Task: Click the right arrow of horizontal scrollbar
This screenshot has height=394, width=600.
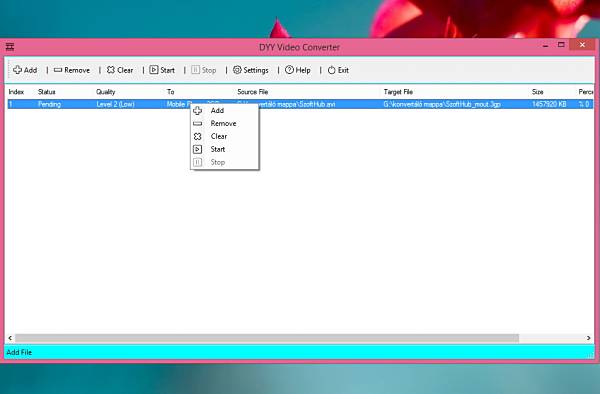Action: point(589,338)
